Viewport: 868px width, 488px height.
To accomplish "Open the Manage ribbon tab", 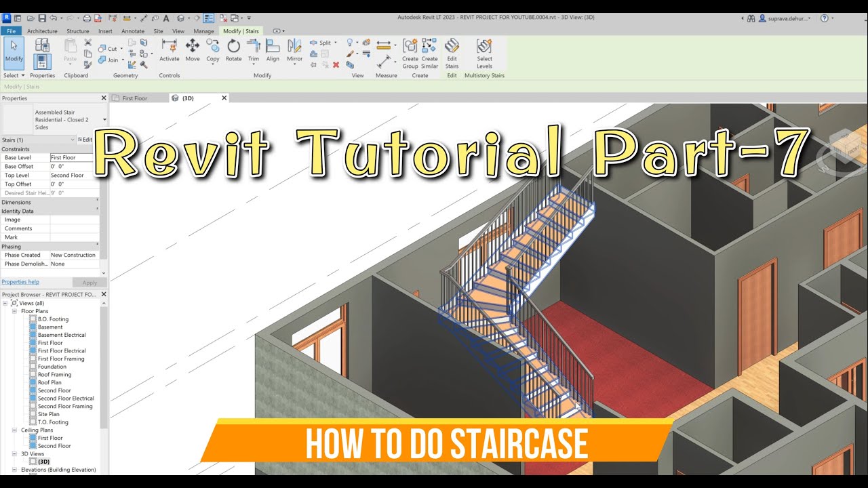I will pyautogui.click(x=203, y=31).
